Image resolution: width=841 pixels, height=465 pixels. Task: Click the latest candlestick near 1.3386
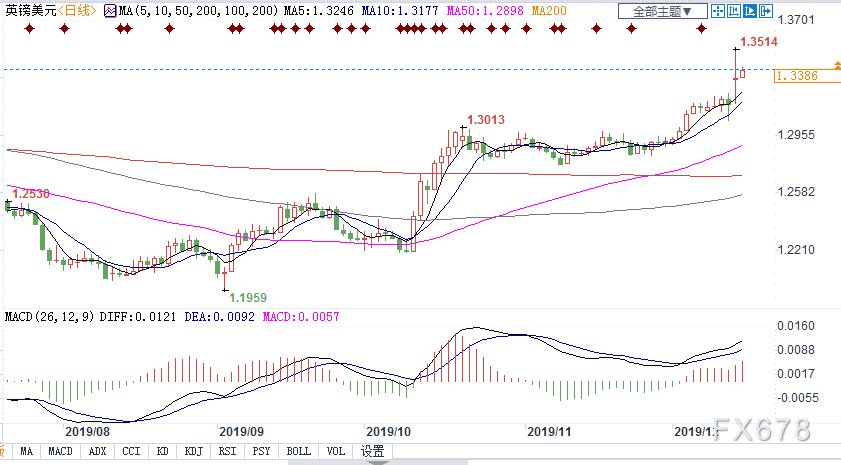[x=743, y=73]
